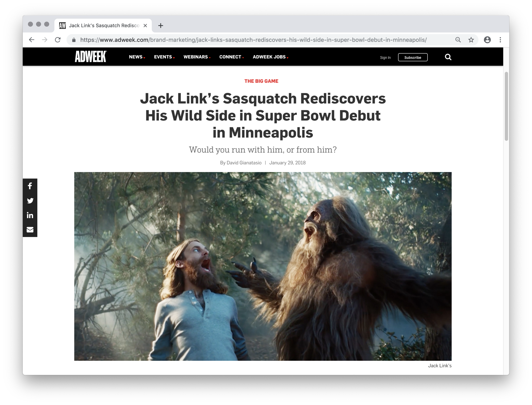This screenshot has width=532, height=405.
Task: Share article on Twitter
Action: tap(30, 200)
